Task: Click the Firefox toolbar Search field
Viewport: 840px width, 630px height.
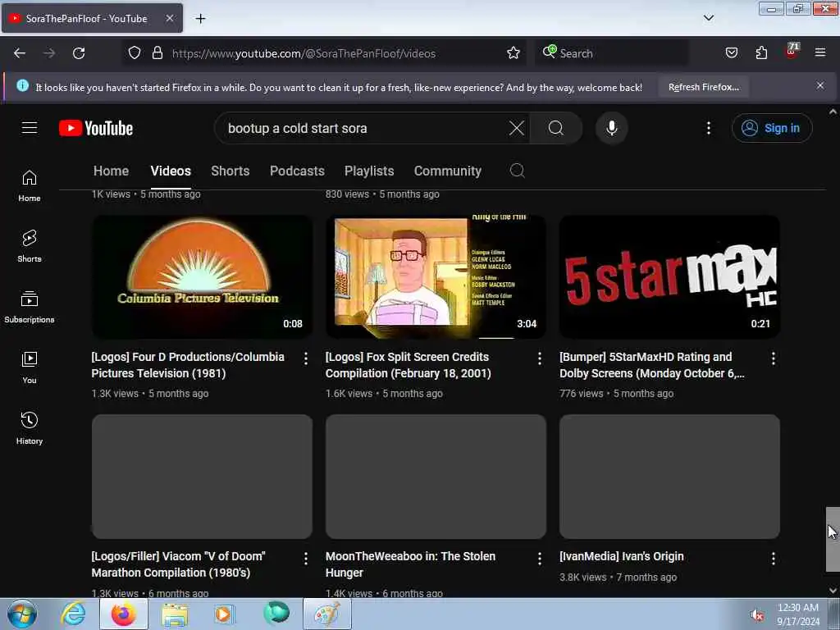Action: [x=612, y=53]
